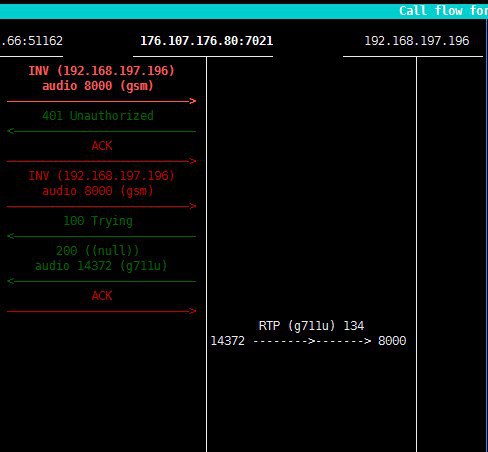This screenshot has height=452, width=488.
Task: Select the last ACK after the 200 response
Action: pyautogui.click(x=102, y=296)
